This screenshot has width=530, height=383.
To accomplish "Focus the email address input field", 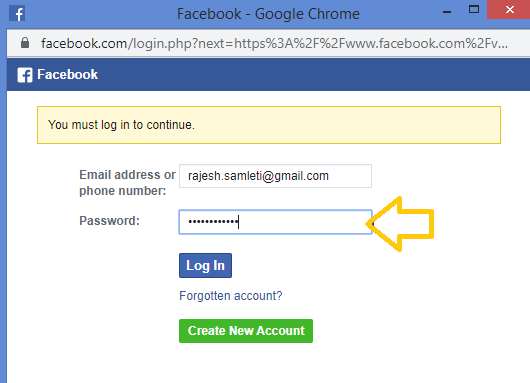I will [x=275, y=176].
